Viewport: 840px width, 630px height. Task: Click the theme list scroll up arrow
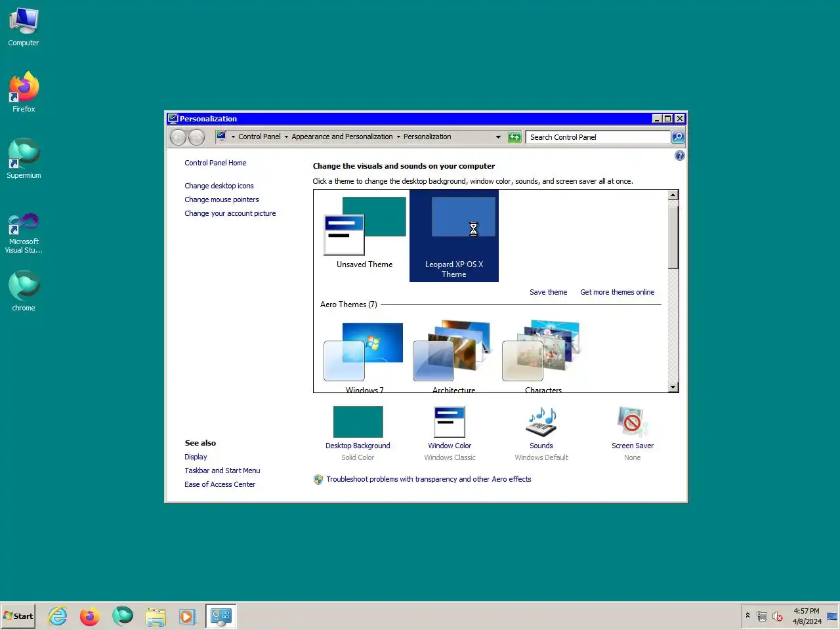point(673,195)
